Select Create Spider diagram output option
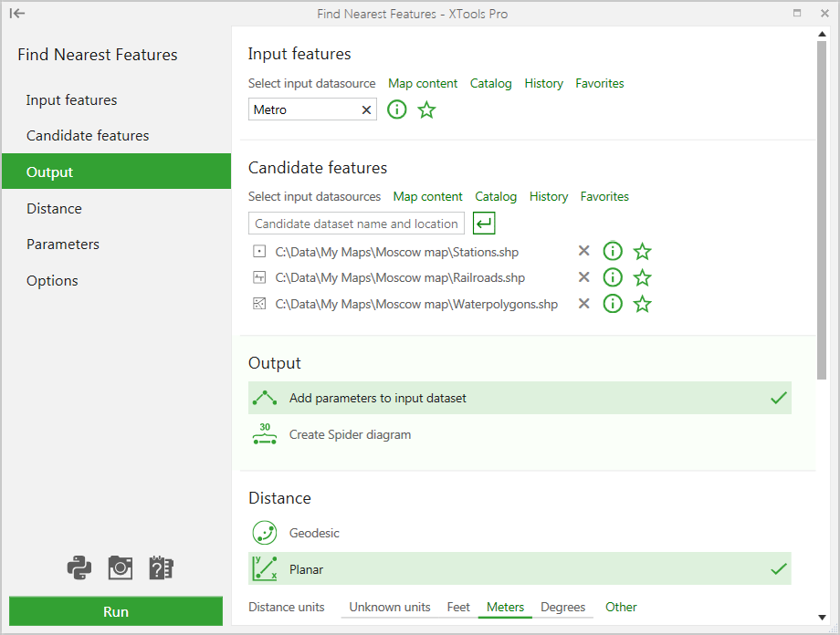Image resolution: width=840 pixels, height=635 pixels. click(x=350, y=435)
